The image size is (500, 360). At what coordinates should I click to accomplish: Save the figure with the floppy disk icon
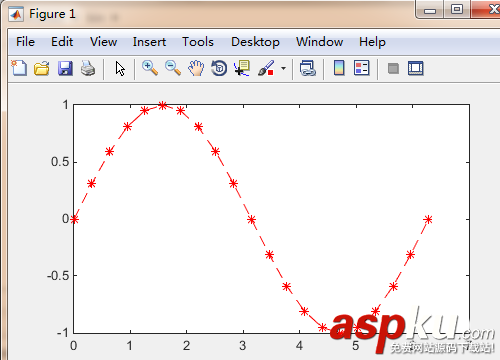(x=65, y=69)
